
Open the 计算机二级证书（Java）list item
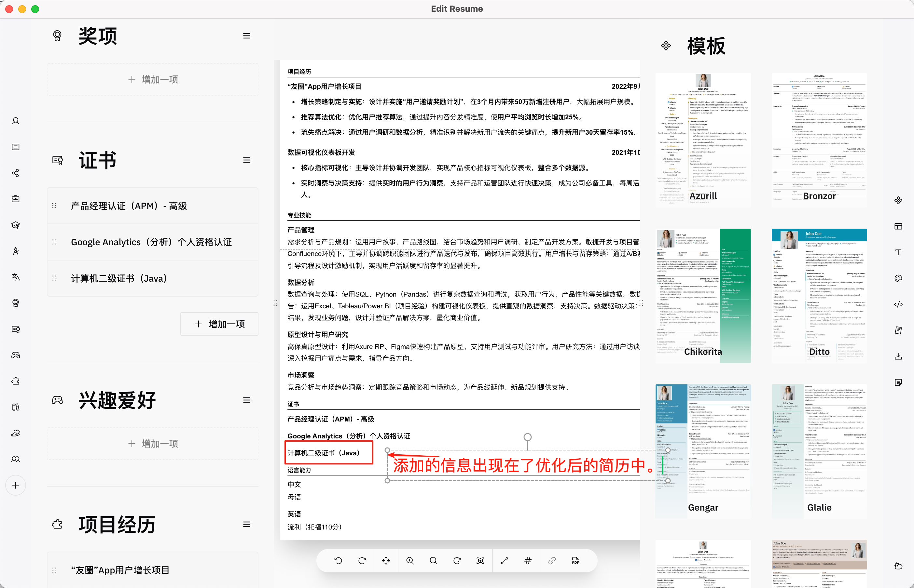click(119, 278)
